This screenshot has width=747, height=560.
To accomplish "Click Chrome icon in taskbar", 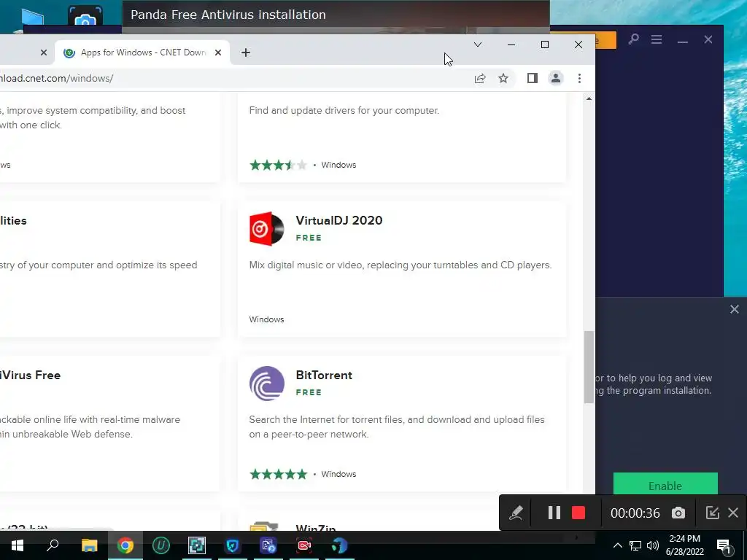I will click(125, 545).
